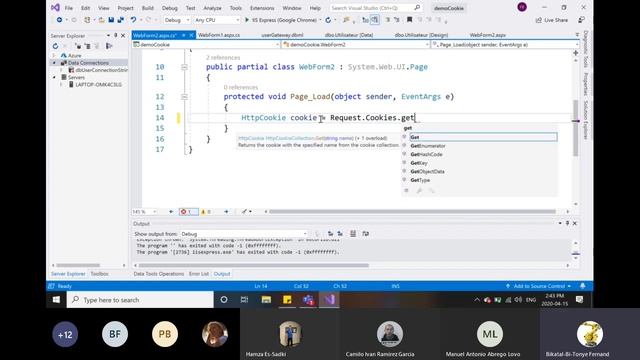Click Connect to Database icon in Server Explorer

pos(78,46)
